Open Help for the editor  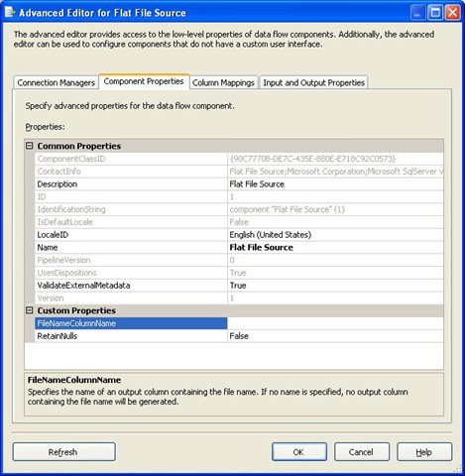click(x=424, y=452)
